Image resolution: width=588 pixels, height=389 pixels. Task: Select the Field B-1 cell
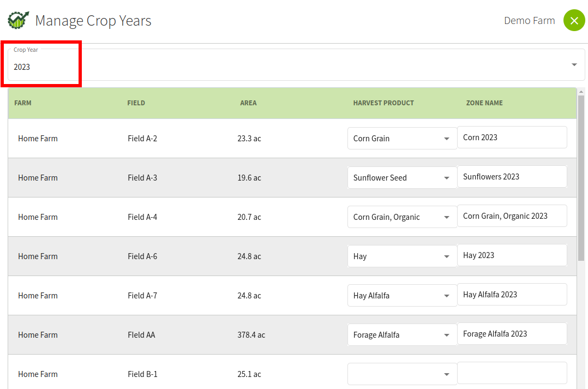coord(142,374)
